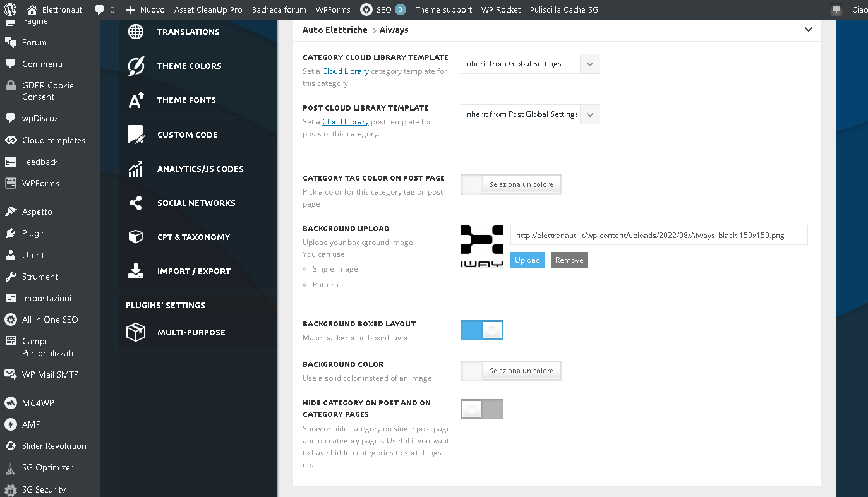Open Theme support menu
This screenshot has height=497, width=868.
443,9
